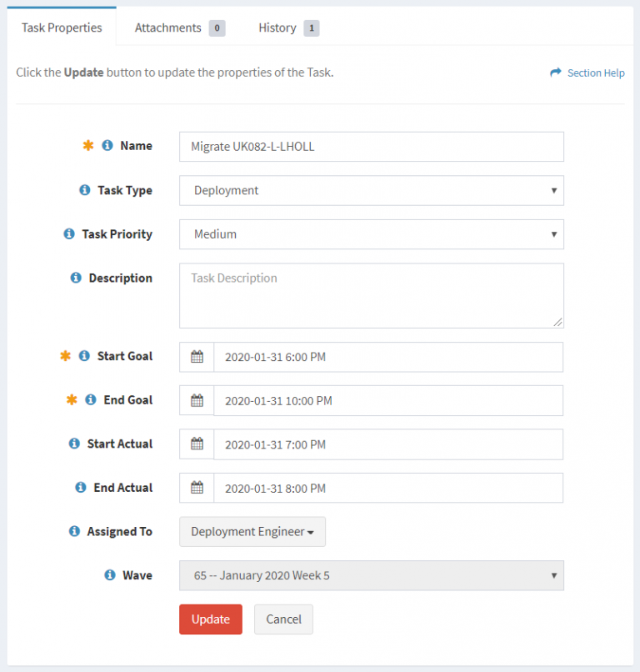
Task: Open the calendar picker for End Actual
Action: click(x=196, y=488)
